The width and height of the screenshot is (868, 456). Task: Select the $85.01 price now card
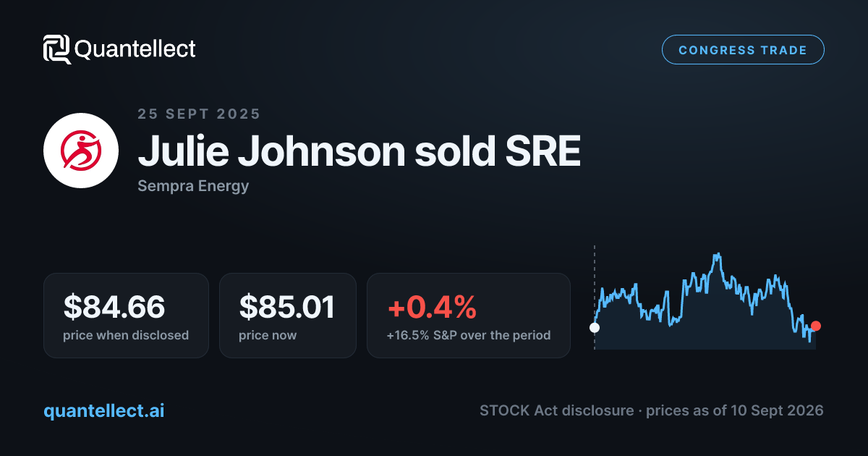point(288,315)
